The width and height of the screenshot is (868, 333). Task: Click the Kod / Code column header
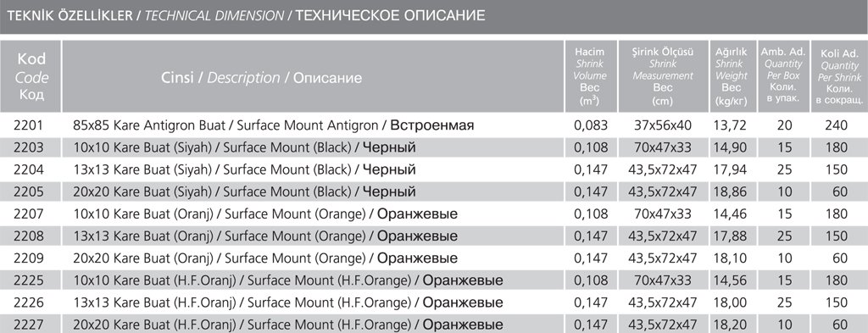click(31, 76)
